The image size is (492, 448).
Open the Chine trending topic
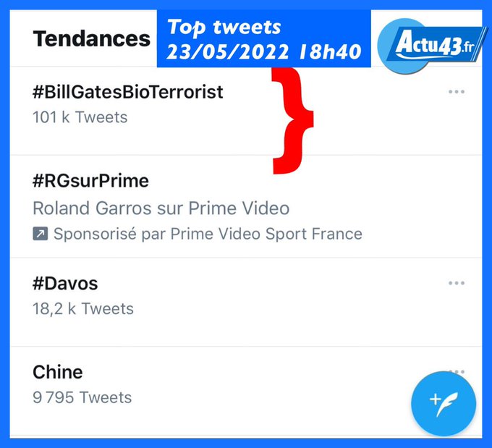pyautogui.click(x=58, y=372)
